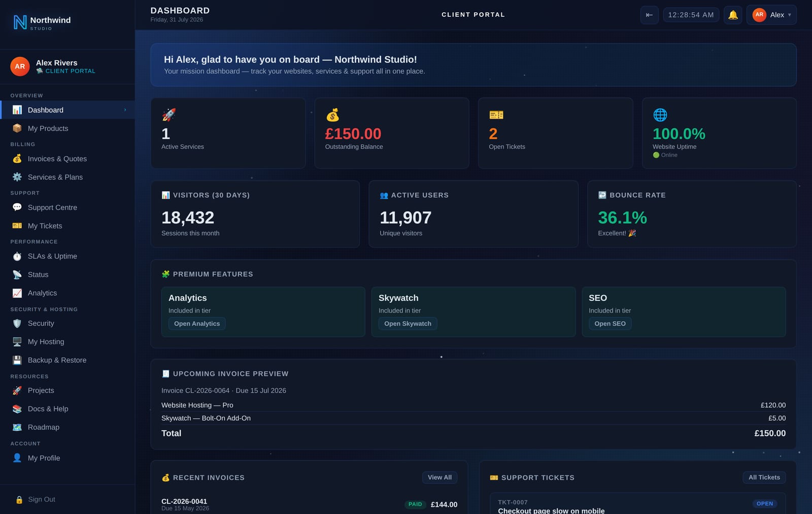This screenshot has width=812, height=514.
Task: Click the Northwind Studio logo
Action: tap(42, 22)
